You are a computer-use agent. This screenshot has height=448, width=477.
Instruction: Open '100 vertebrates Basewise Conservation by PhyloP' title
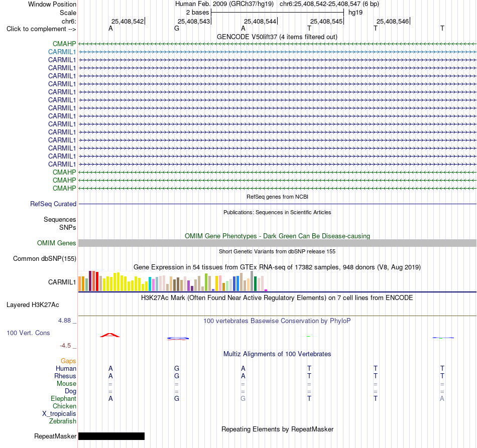277,321
